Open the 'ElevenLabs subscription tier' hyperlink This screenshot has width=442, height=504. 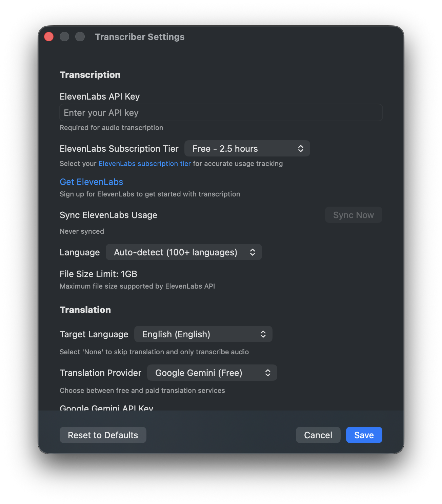point(145,164)
